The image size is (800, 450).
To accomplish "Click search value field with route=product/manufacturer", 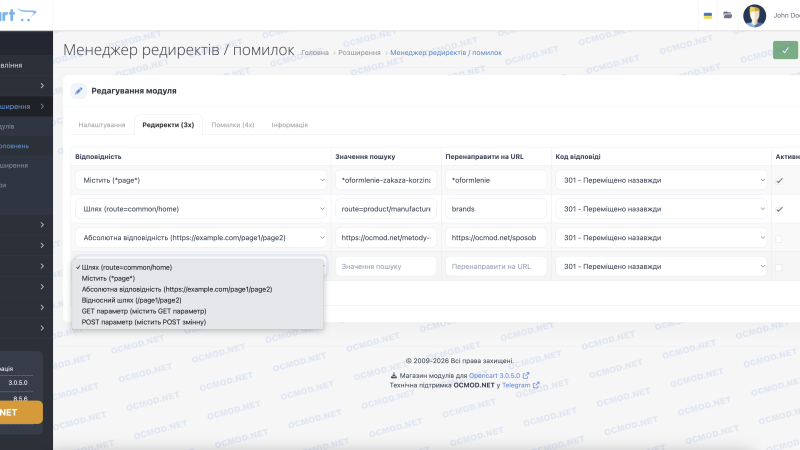I will [x=386, y=209].
